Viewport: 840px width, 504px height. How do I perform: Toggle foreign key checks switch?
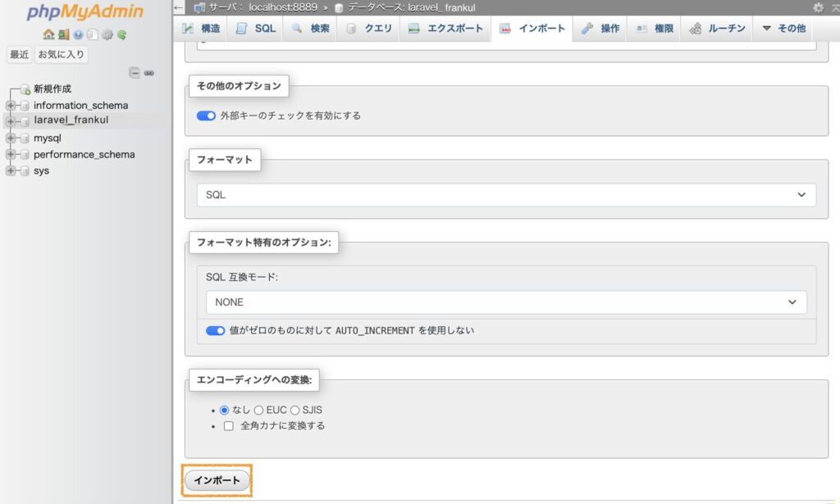[x=206, y=116]
